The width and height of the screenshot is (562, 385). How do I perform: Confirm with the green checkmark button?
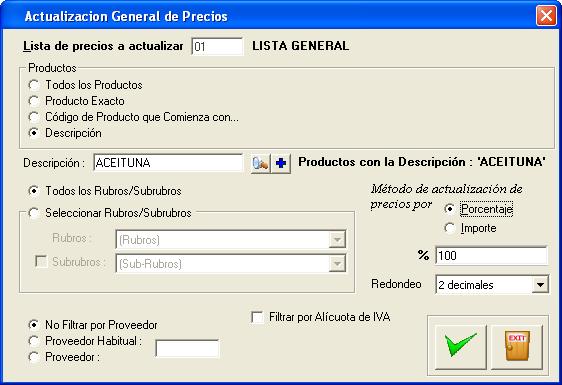pyautogui.click(x=460, y=346)
